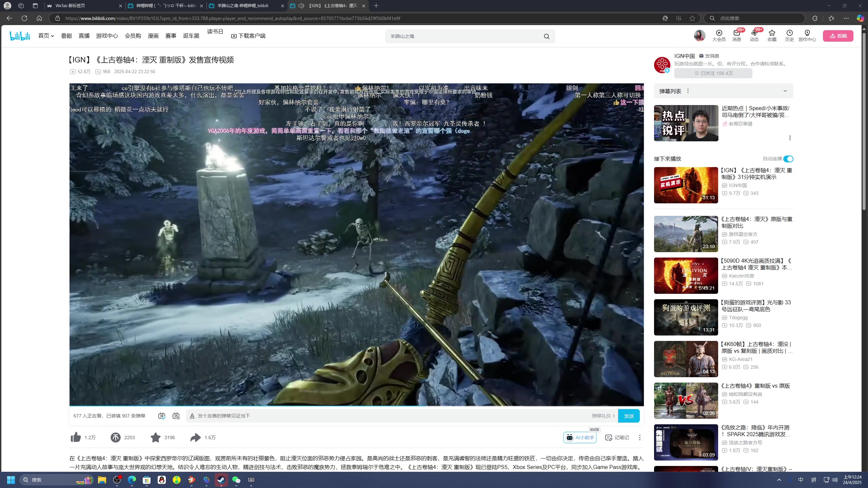Like the video with thumbs-up icon

click(76, 438)
